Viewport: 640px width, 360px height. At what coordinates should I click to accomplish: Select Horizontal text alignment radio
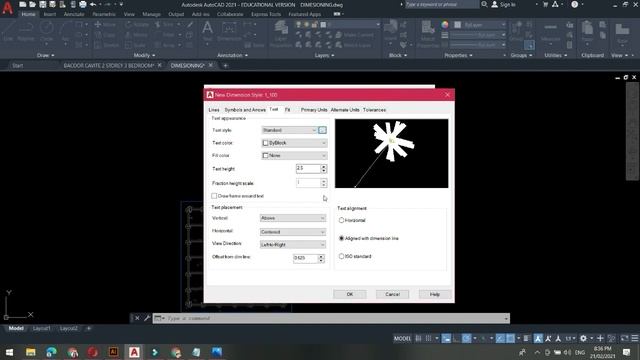(341, 220)
